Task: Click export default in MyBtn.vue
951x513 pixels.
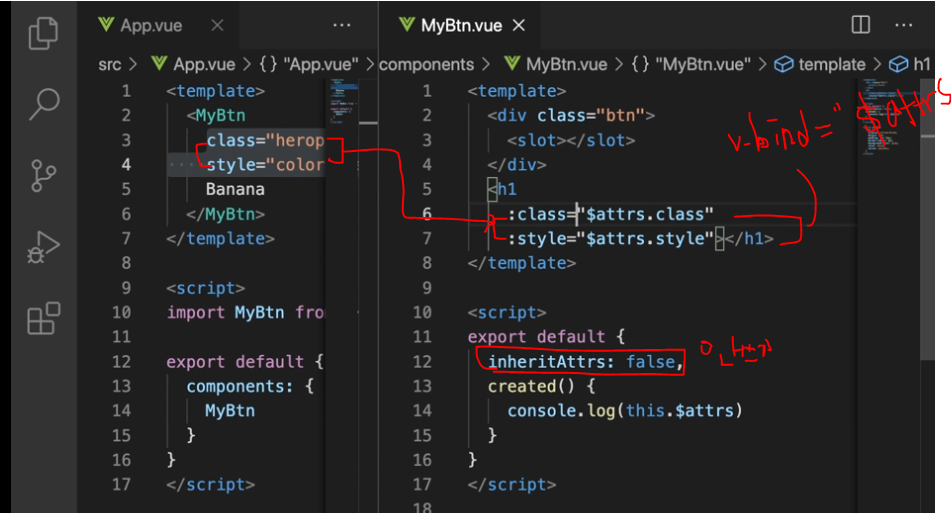Action: [x=536, y=337]
